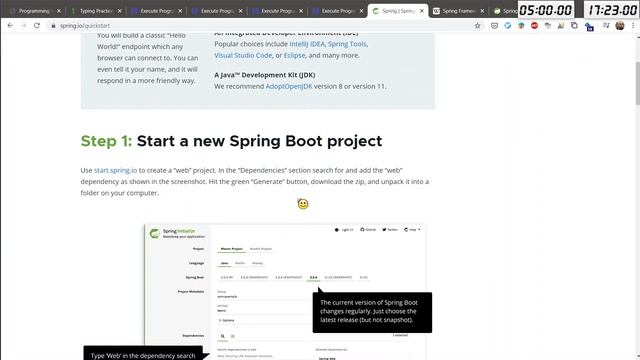This screenshot has height=360, width=640.
Task: Click the 'A Java Development Kit (JDK)' heading
Action: (264, 75)
